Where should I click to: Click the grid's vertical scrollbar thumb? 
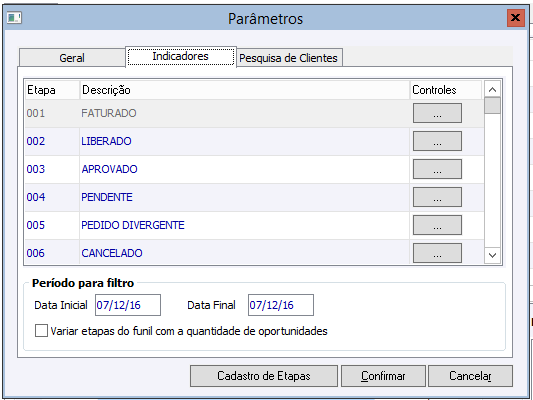[x=492, y=106]
